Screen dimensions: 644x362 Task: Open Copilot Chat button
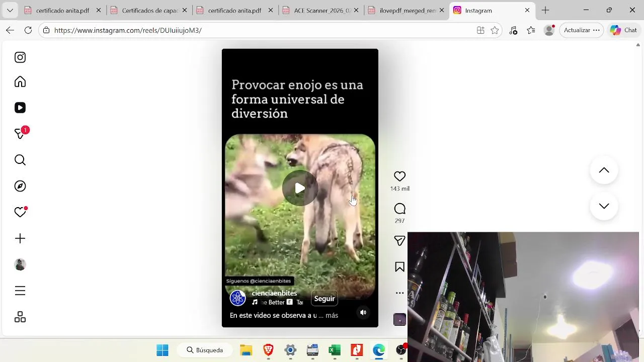pos(624,30)
